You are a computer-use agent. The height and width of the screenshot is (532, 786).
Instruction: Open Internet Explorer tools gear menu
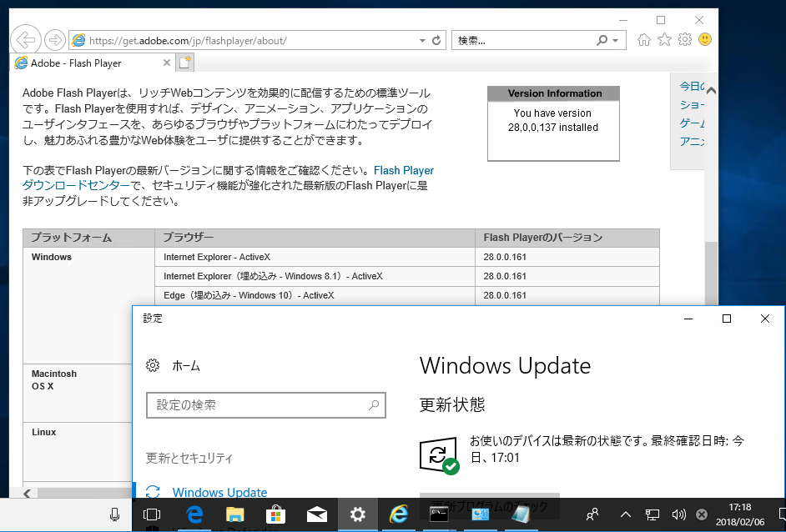685,39
